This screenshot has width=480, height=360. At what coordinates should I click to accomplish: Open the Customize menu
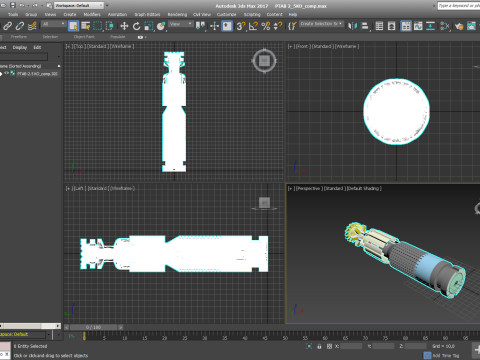coord(227,15)
